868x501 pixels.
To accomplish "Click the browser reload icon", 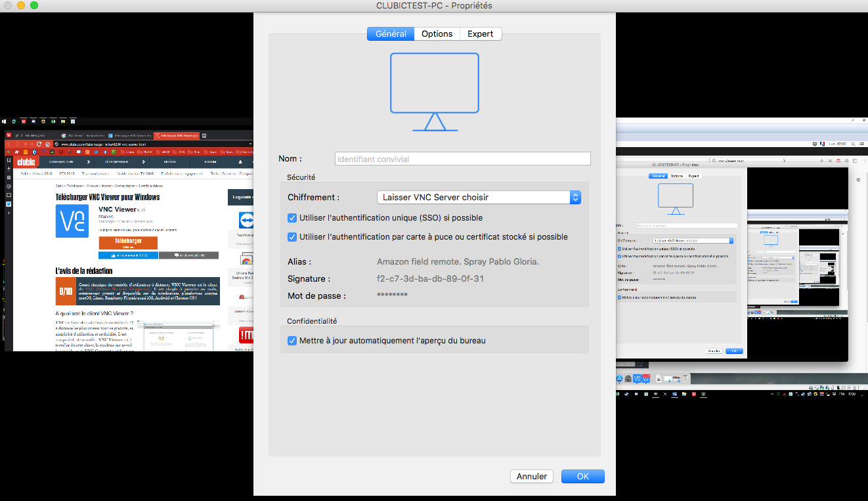I will (39, 144).
